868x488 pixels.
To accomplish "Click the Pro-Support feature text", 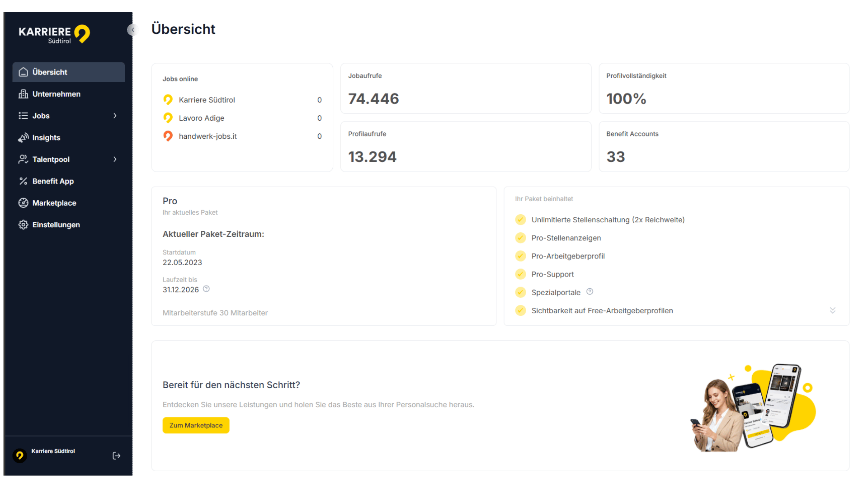I will tap(552, 274).
